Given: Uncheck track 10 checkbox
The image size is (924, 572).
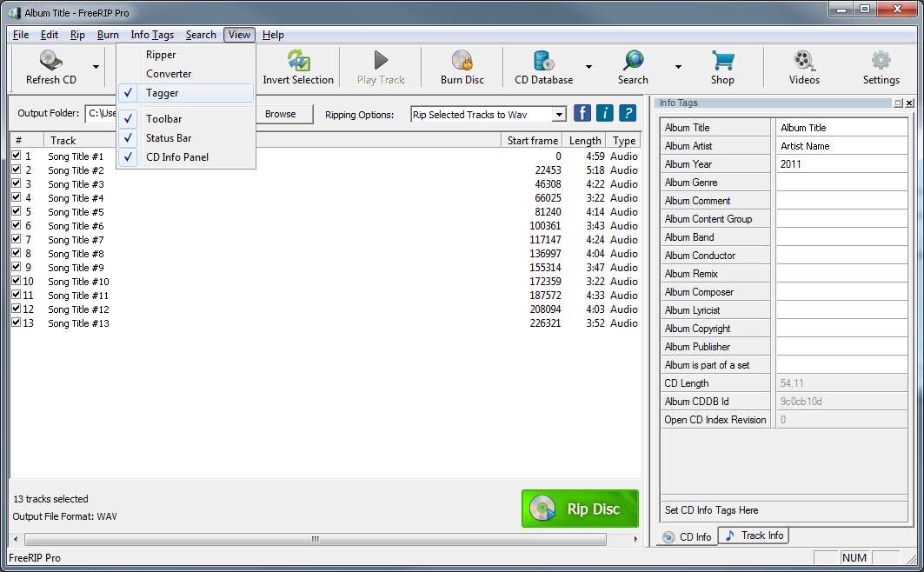Looking at the screenshot, I should 17,281.
